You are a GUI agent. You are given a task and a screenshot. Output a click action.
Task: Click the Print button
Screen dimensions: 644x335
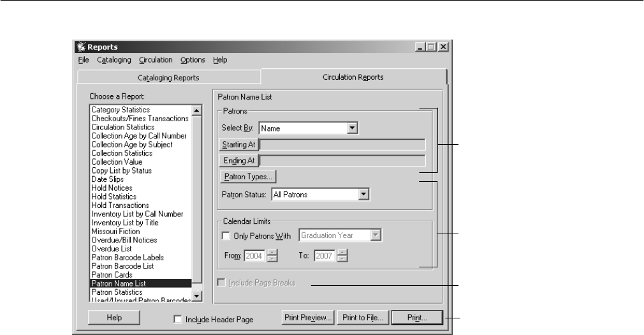[x=417, y=318]
